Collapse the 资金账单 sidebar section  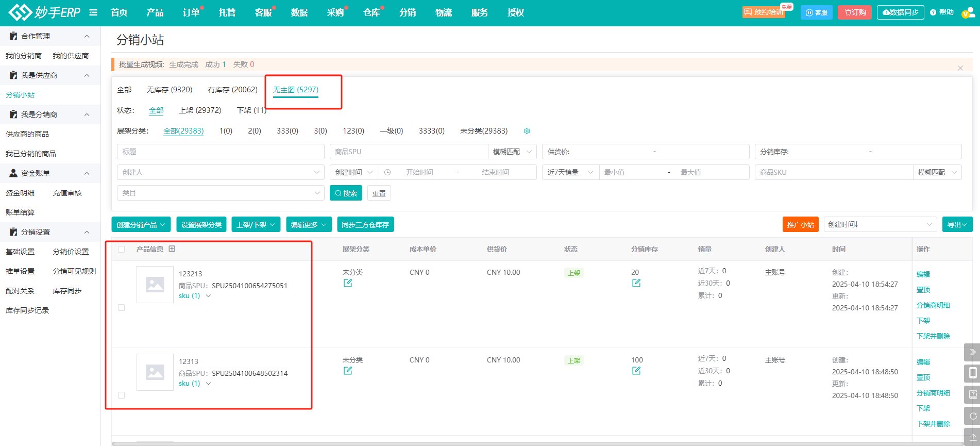87,173
